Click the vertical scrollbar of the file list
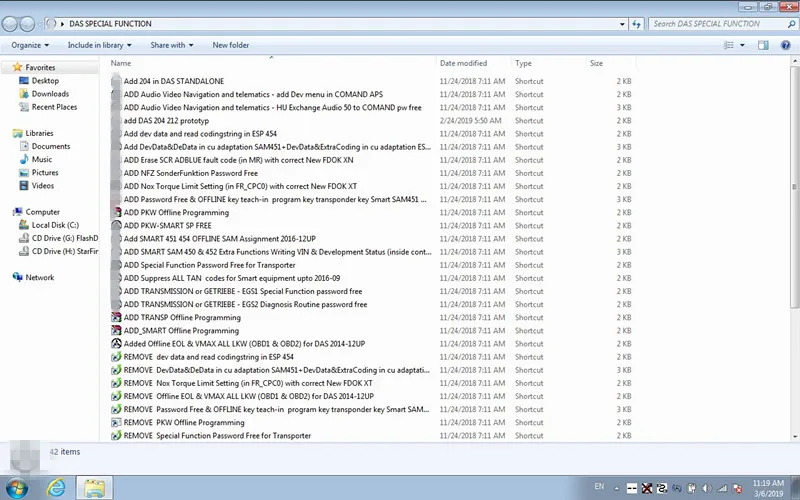The image size is (800, 500). (x=794, y=186)
